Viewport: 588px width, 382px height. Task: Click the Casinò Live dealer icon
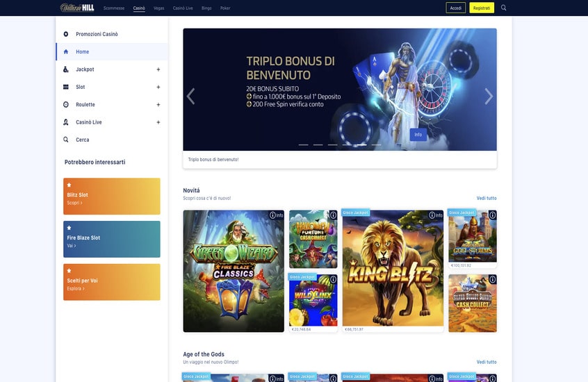(66, 122)
